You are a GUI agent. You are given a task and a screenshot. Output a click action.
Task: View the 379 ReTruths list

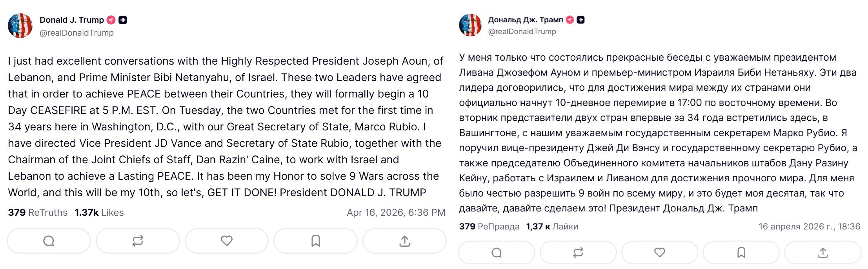pyautogui.click(x=38, y=213)
